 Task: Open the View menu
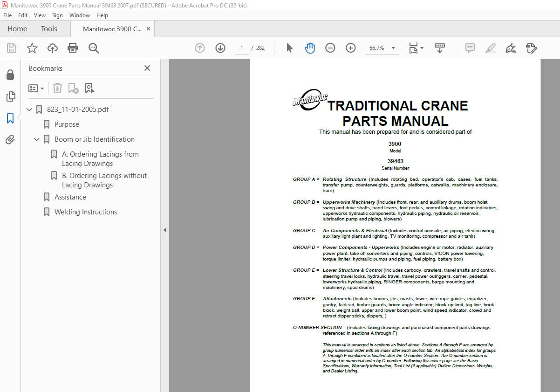(40, 15)
